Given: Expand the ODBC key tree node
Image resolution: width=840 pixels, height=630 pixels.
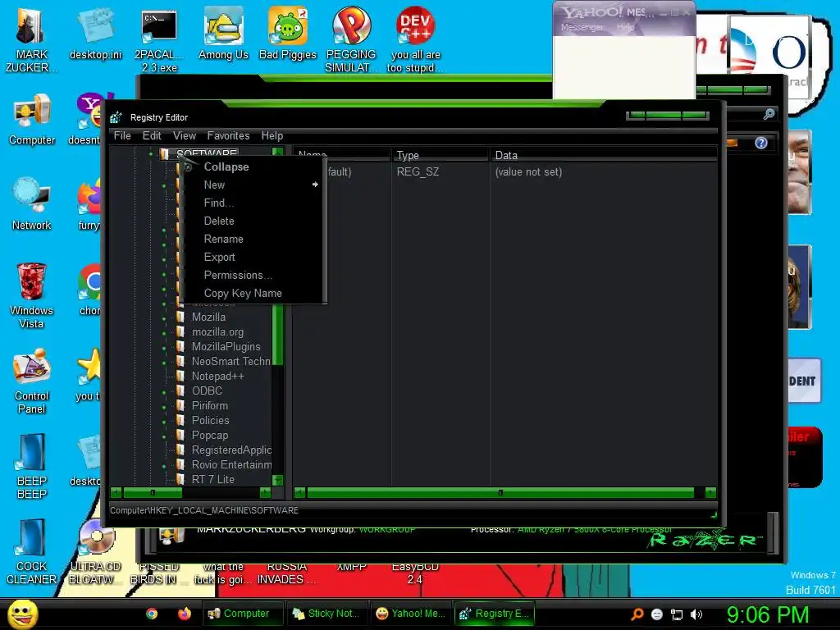Looking at the screenshot, I should [164, 392].
